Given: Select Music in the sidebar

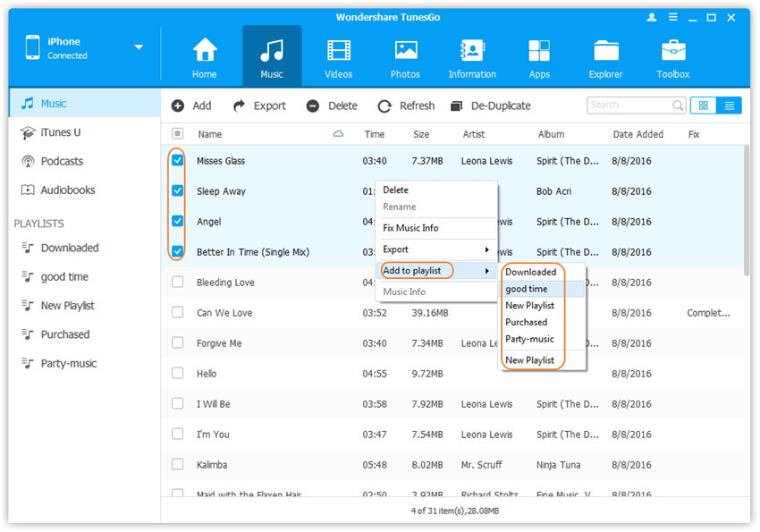Looking at the screenshot, I should coord(85,103).
